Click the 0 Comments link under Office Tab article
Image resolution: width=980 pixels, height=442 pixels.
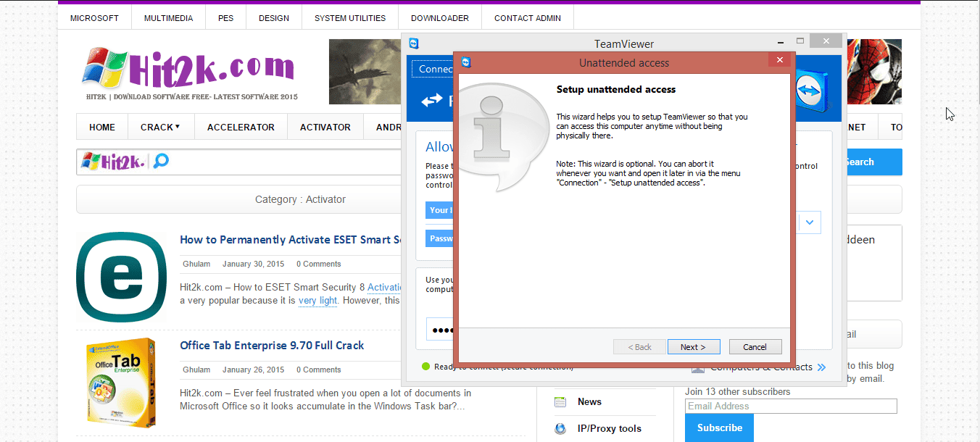(x=318, y=370)
